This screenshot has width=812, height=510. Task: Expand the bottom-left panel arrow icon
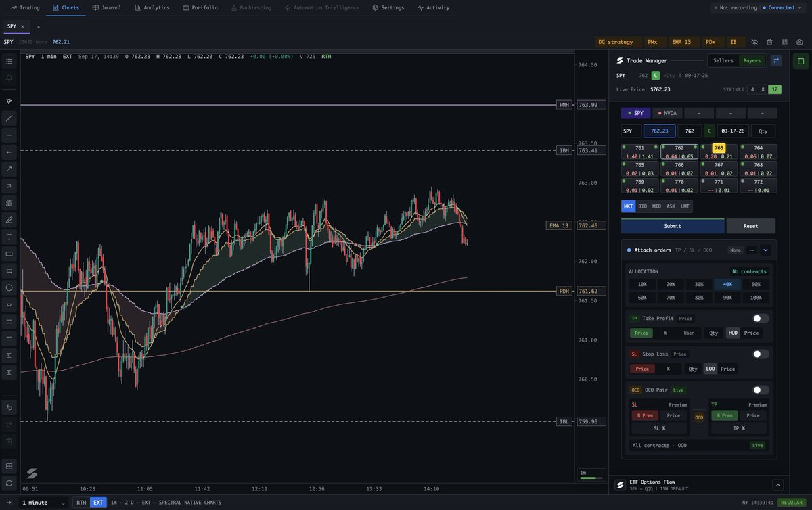pos(10,503)
